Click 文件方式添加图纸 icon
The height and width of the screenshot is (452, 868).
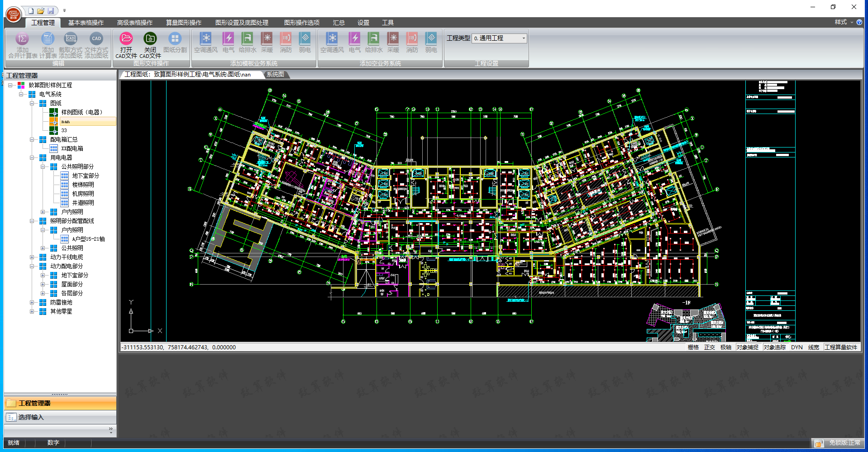tap(96, 45)
